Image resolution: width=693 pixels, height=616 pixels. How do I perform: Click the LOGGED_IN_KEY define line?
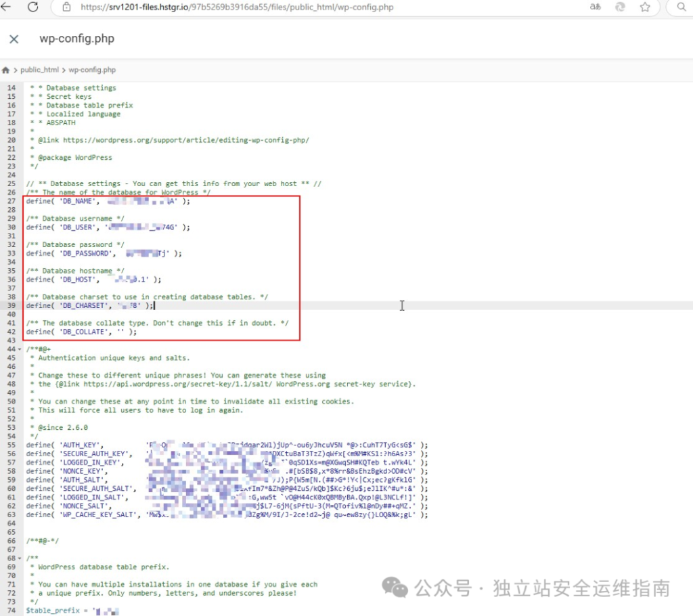pos(227,462)
